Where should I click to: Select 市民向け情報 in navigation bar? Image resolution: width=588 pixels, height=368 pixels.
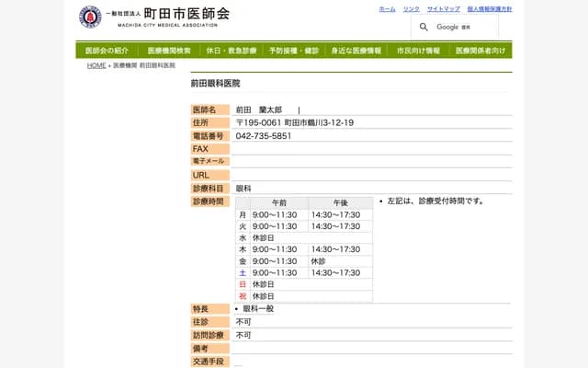[418, 51]
